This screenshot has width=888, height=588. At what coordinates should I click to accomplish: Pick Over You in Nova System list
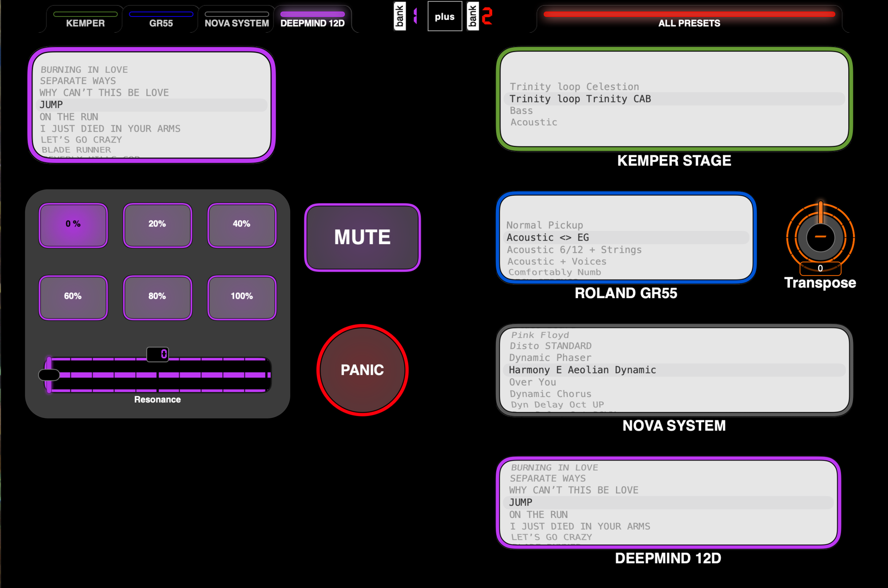coord(533,382)
